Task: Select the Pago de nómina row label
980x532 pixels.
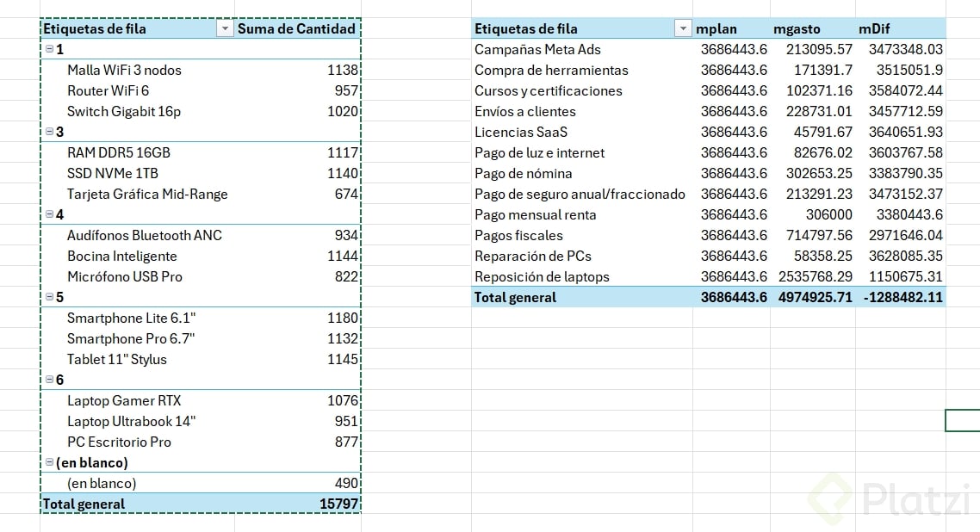Action: 523,173
